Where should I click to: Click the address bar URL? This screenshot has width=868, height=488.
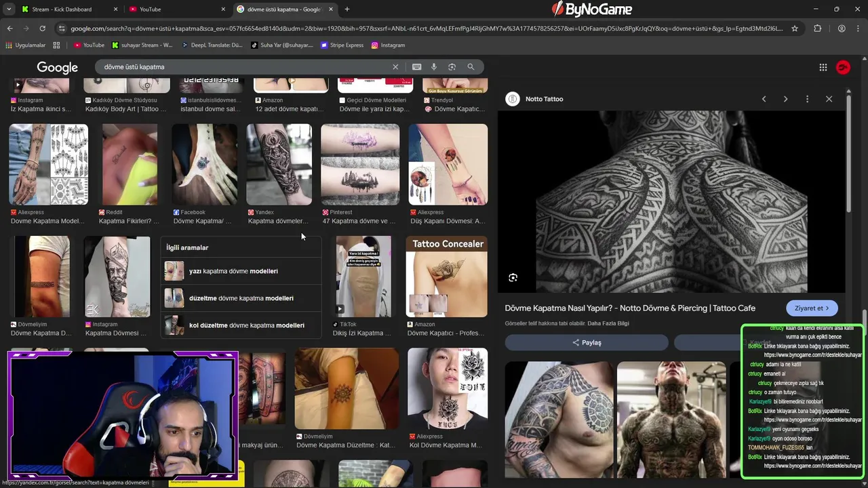point(427,28)
